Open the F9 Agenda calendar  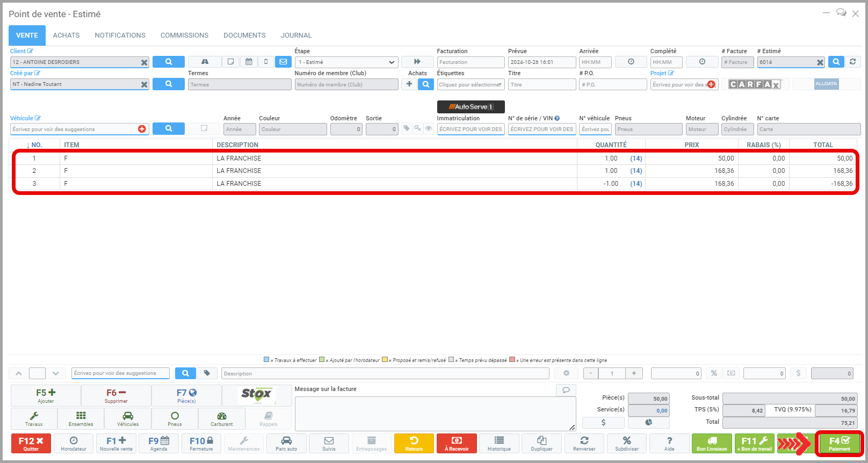point(158,444)
